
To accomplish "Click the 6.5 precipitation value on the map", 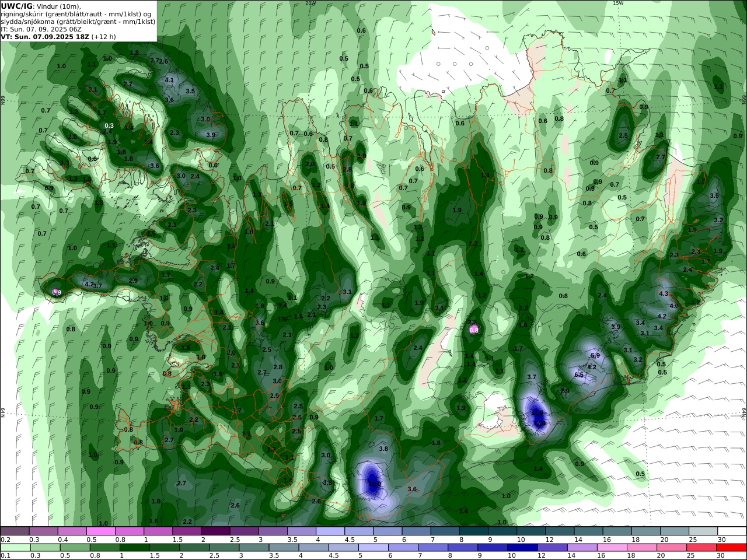I will coord(579,374).
